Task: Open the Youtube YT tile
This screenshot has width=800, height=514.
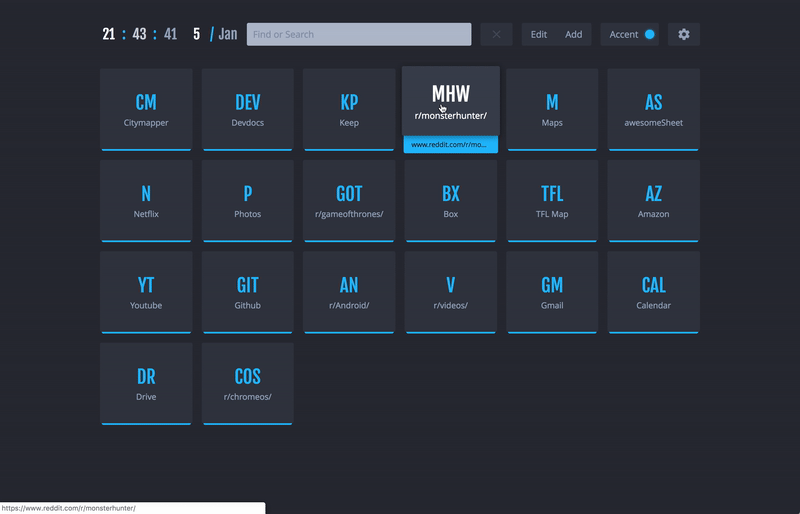Action: 146,292
